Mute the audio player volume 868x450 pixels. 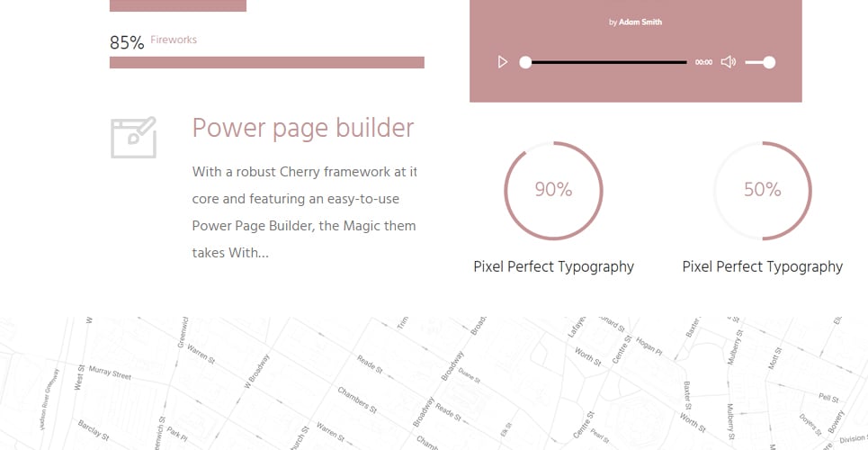728,62
